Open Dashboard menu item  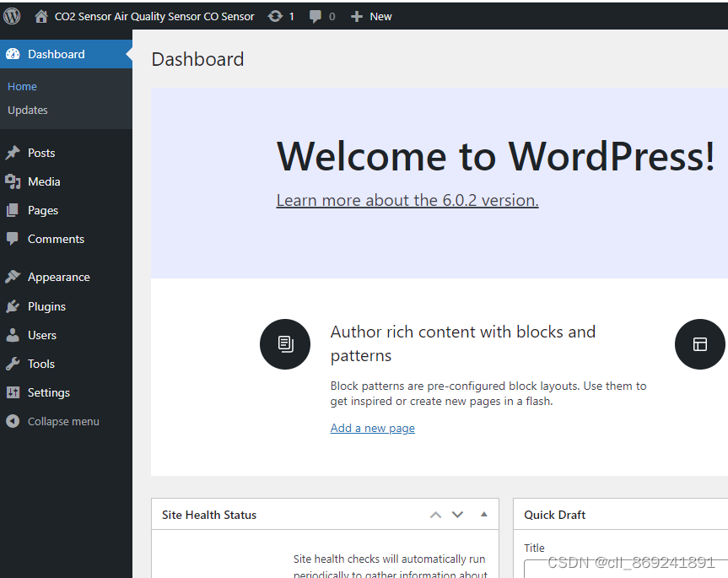click(x=66, y=54)
